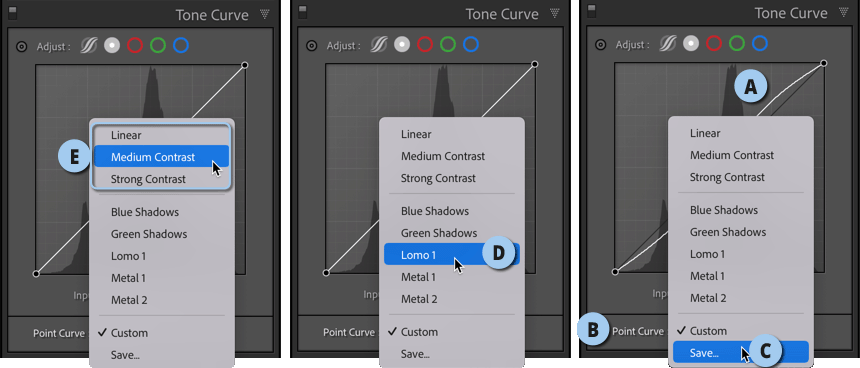Select the green channel circle in middle panel
Image resolution: width=860 pixels, height=368 pixels.
pyautogui.click(x=448, y=44)
